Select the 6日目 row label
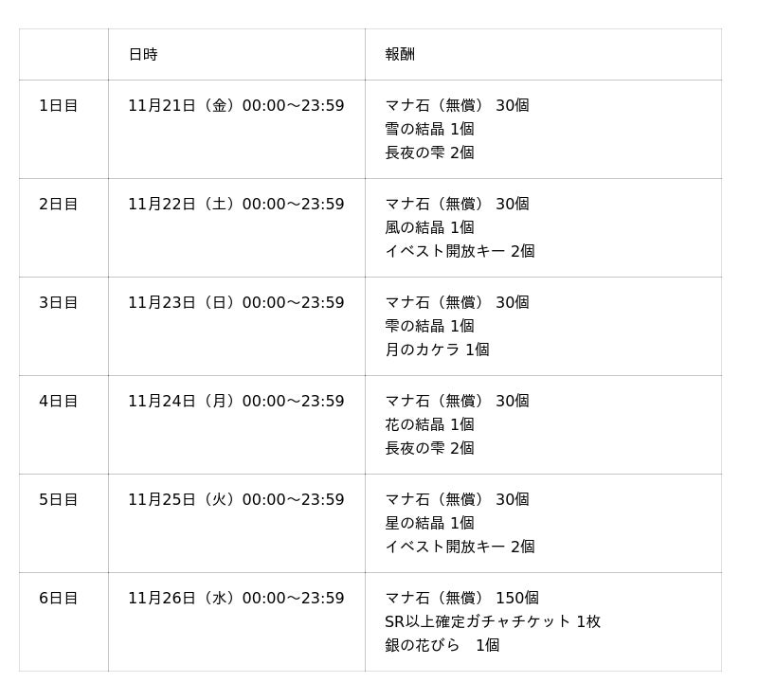Viewport: 758px width, 700px height. pyautogui.click(x=59, y=599)
